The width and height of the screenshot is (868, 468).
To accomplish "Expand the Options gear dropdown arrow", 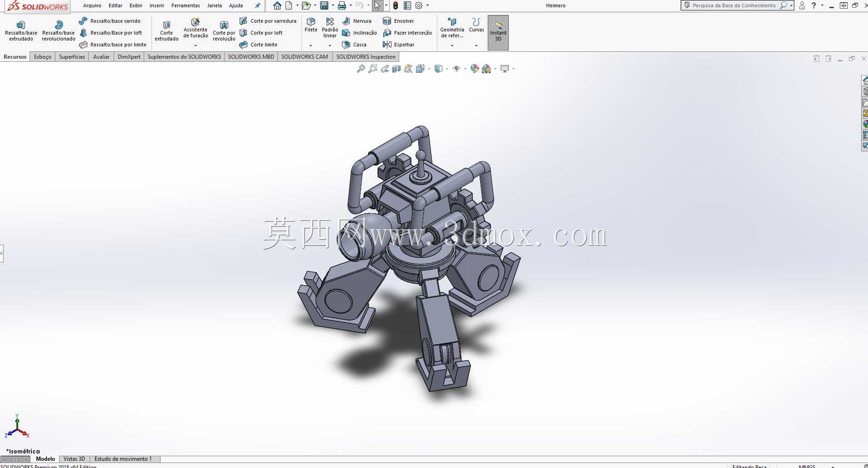I will point(427,5).
